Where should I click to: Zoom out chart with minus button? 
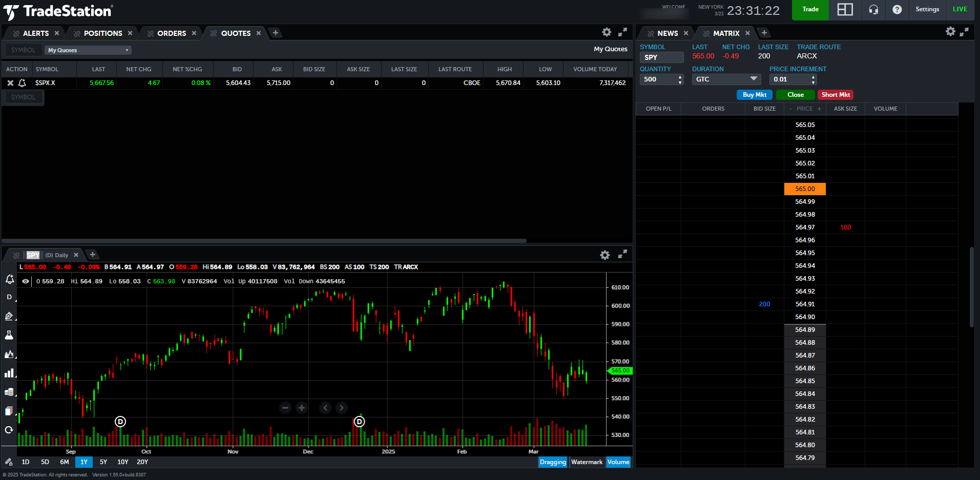point(285,408)
